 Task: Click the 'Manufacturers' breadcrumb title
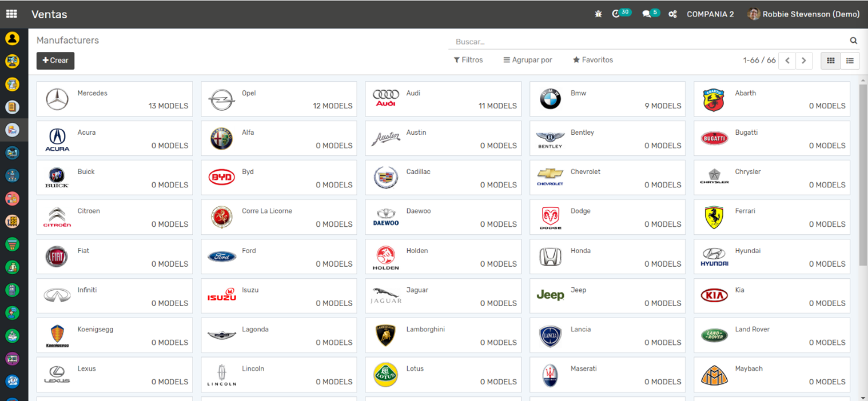pos(67,40)
